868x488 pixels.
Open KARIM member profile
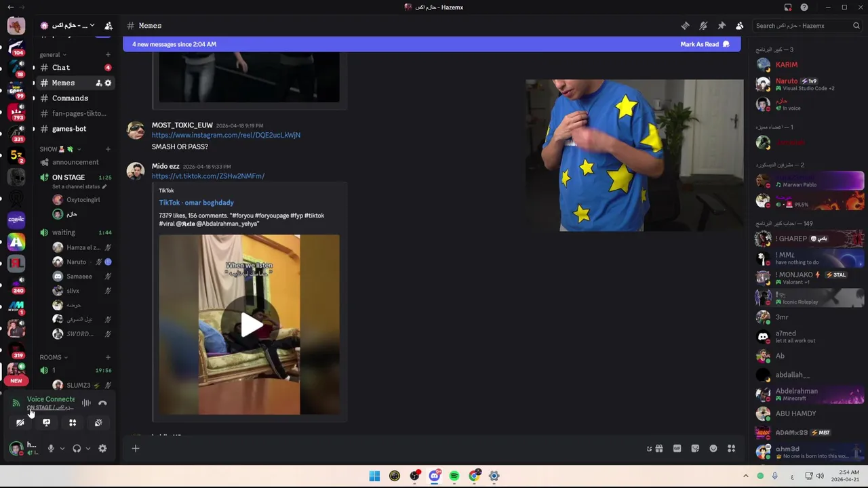coord(809,65)
